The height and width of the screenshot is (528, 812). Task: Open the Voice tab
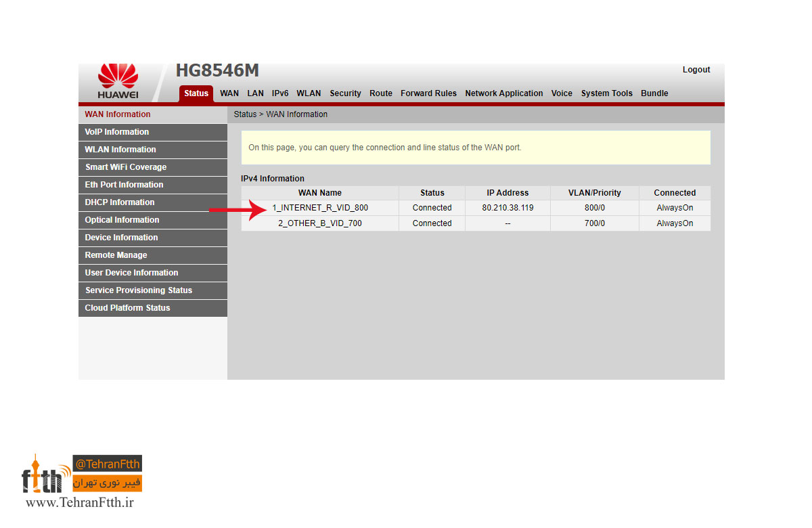click(562, 93)
